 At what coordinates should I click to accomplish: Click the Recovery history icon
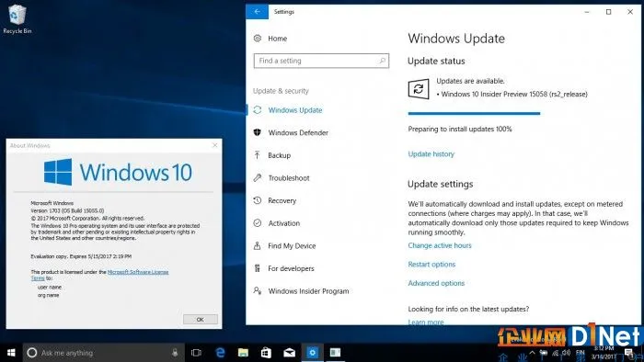tap(258, 200)
